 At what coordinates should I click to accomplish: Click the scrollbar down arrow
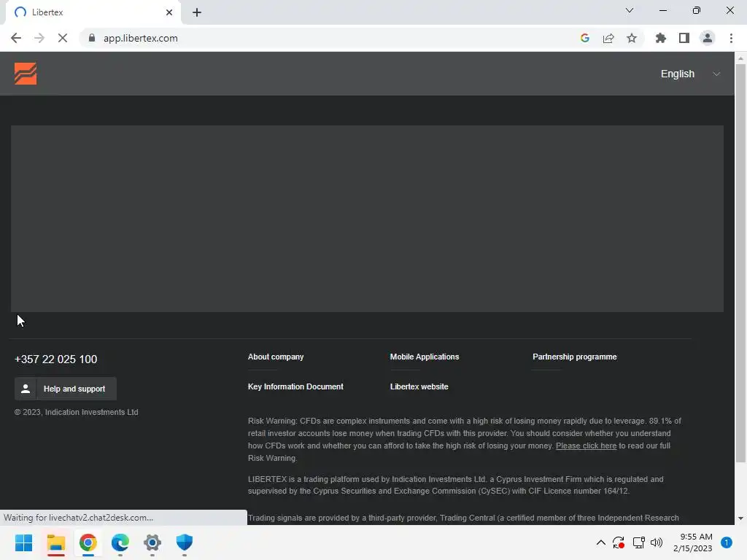(x=740, y=518)
